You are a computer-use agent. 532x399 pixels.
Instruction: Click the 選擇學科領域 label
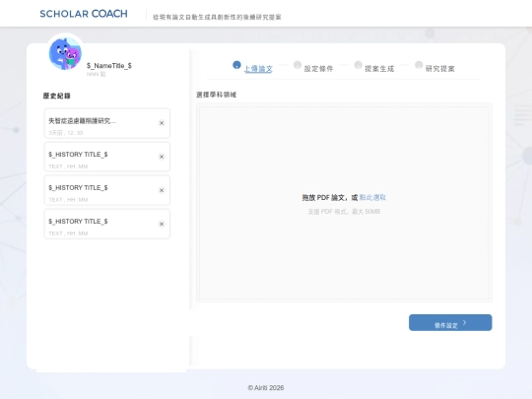216,95
